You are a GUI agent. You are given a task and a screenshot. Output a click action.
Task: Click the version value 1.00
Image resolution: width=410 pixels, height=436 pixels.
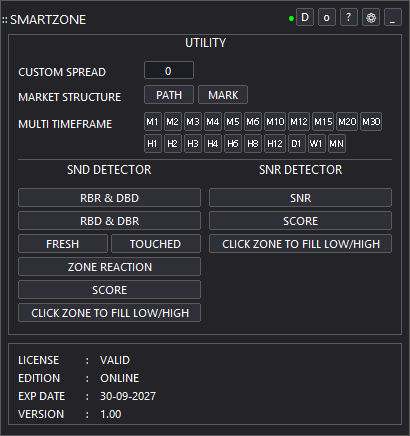(111, 414)
